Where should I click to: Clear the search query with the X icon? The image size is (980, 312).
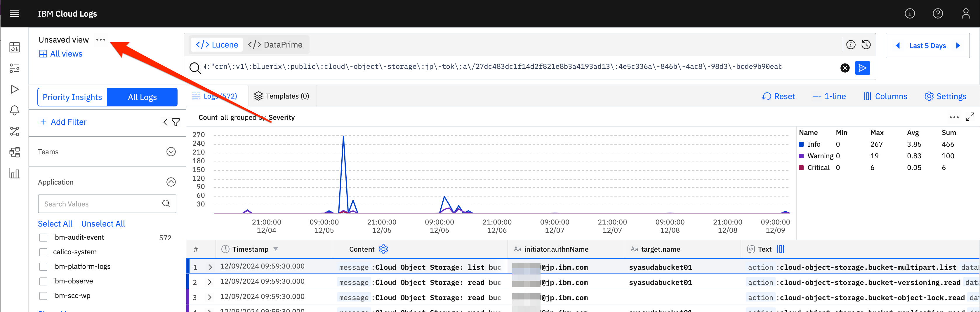845,68
